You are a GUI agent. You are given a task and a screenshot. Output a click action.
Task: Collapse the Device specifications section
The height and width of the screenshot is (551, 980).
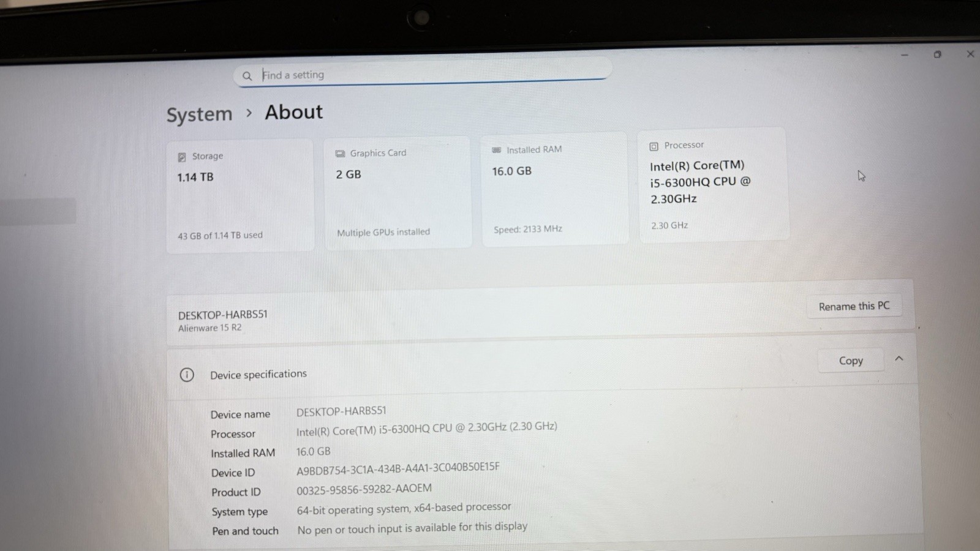pyautogui.click(x=899, y=359)
